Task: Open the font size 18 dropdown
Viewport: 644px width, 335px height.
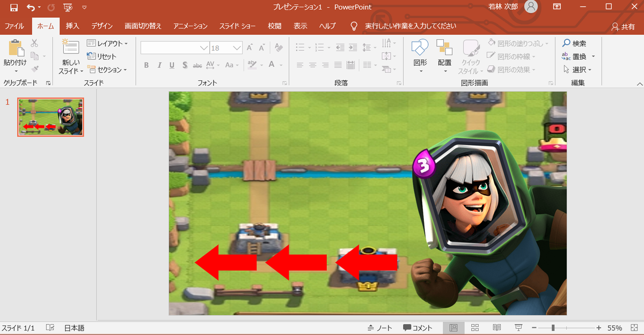Action: [237, 48]
